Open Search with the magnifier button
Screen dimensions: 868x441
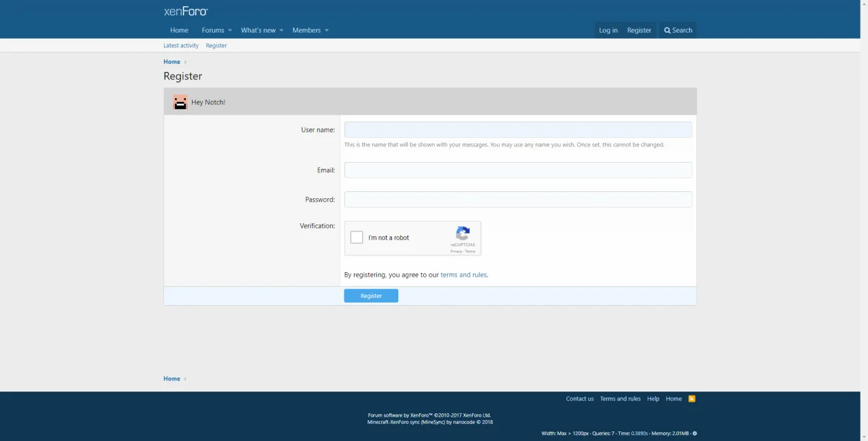point(677,31)
